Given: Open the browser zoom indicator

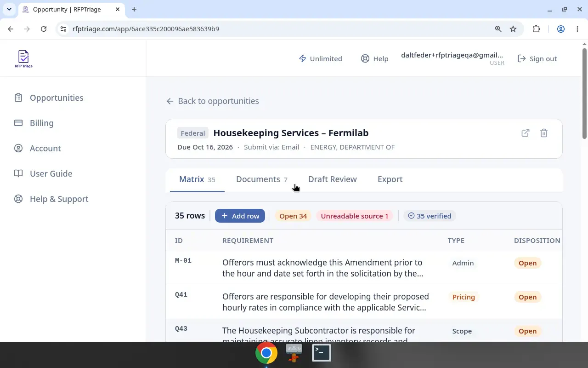Looking at the screenshot, I should coord(498,29).
